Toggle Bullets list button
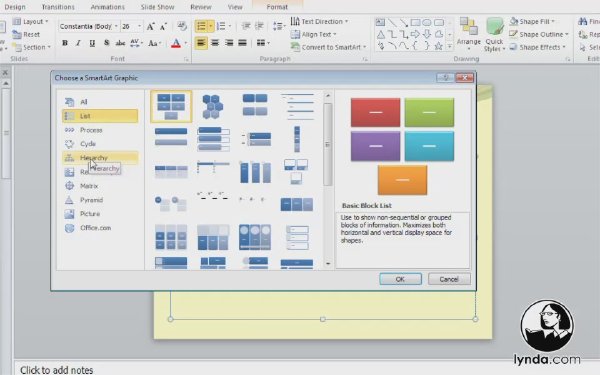This screenshot has width=600, height=375. pos(201,26)
